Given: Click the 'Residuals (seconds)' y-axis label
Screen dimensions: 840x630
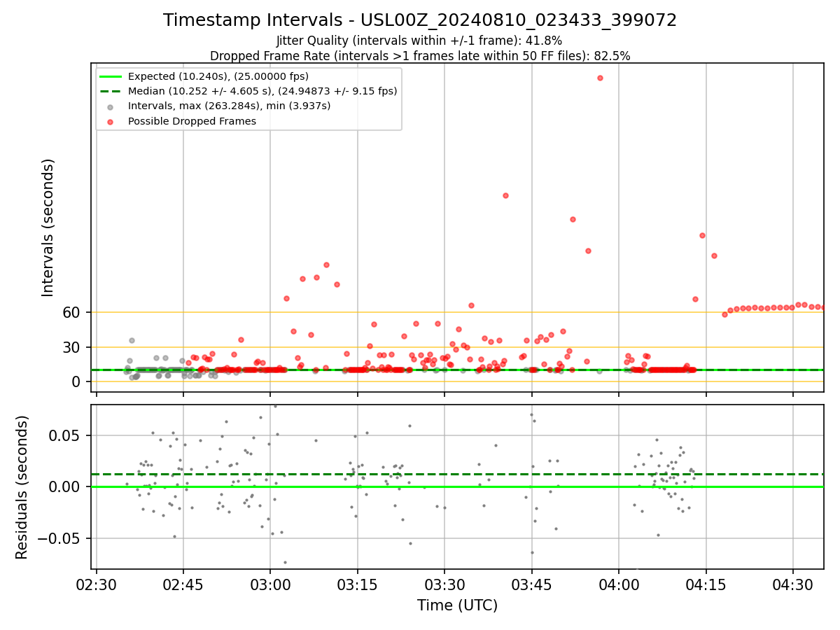Looking at the screenshot, I should click(x=22, y=487).
